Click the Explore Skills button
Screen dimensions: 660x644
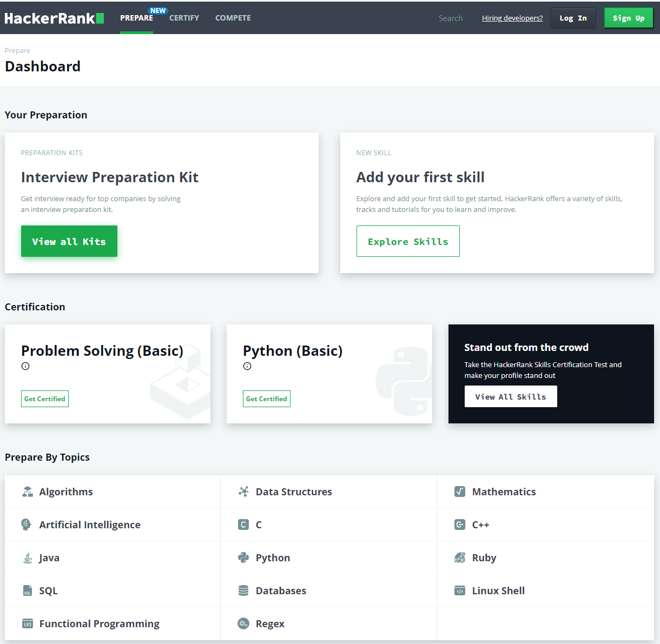[x=408, y=241]
